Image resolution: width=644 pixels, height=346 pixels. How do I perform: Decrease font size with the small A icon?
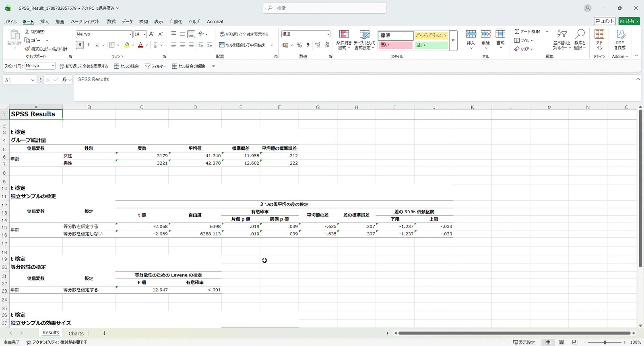(x=160, y=34)
